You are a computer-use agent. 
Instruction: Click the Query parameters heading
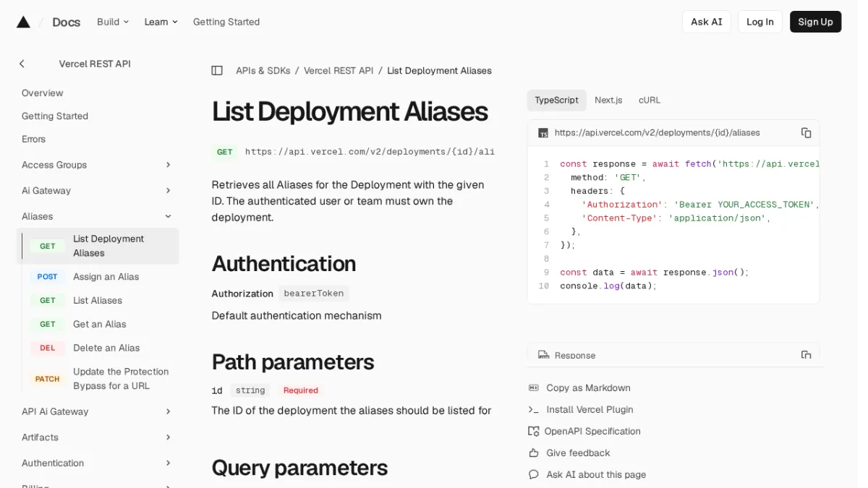point(299,468)
